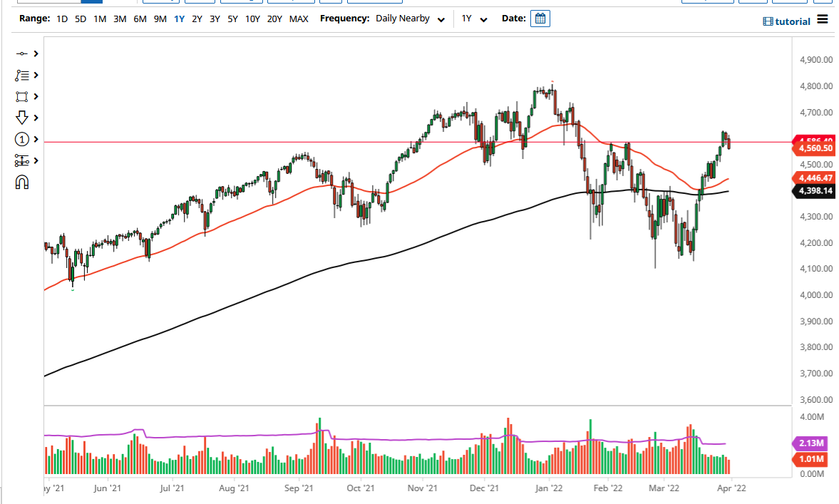Select the trend line drawing tool
This screenshot has width=839, height=504.
(x=21, y=53)
